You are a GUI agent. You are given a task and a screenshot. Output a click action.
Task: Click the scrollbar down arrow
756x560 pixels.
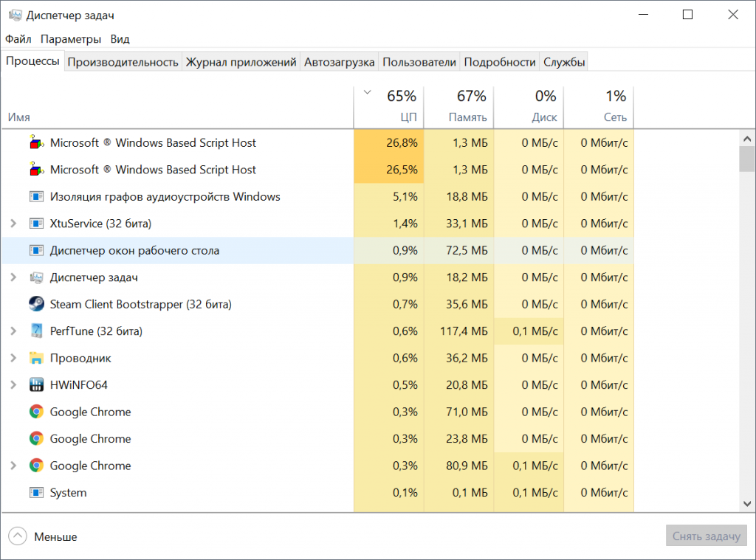[746, 502]
